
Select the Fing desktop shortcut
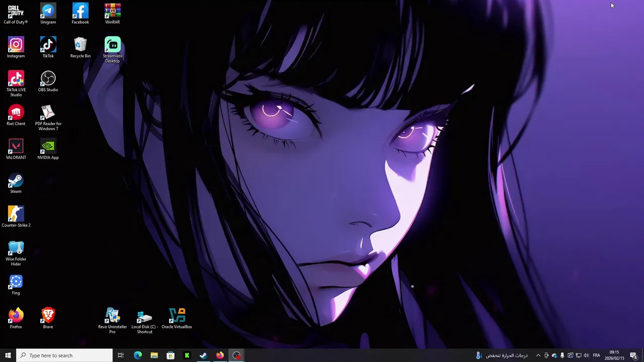click(16, 285)
